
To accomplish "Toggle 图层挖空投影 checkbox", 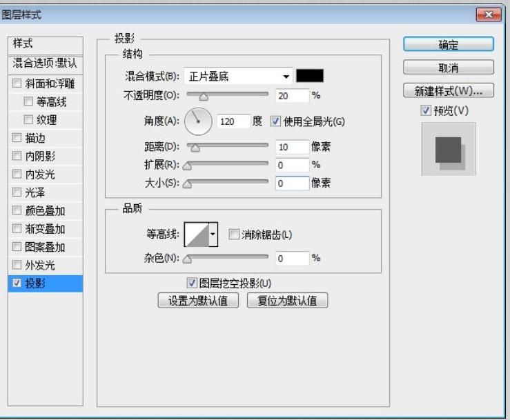I will click(x=193, y=283).
